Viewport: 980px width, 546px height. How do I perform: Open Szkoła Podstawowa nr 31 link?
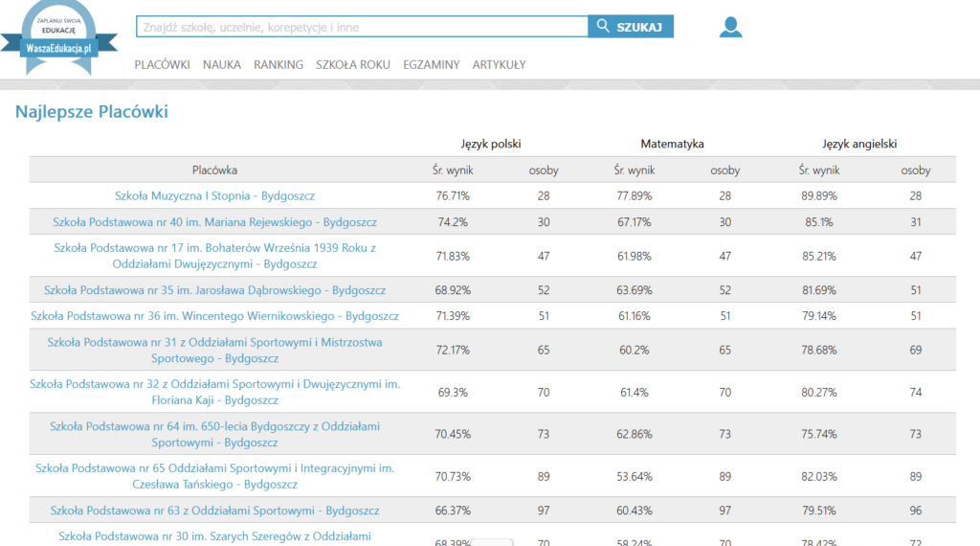[x=214, y=350]
